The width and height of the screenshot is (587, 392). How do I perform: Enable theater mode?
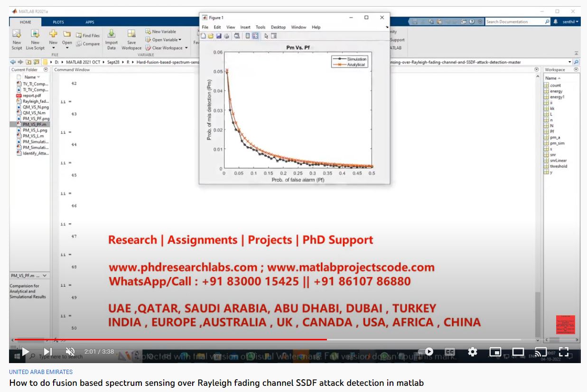[x=518, y=352]
